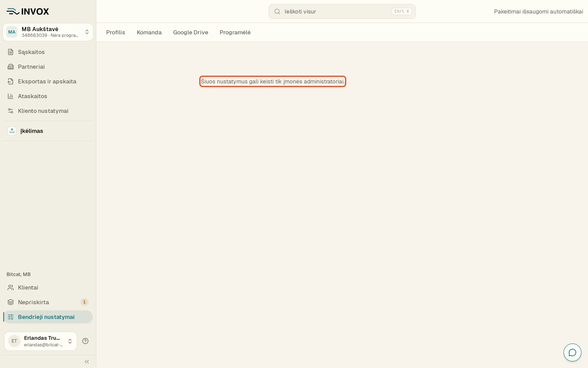Click the MA company avatar
Image resolution: width=588 pixels, height=368 pixels.
(x=12, y=32)
